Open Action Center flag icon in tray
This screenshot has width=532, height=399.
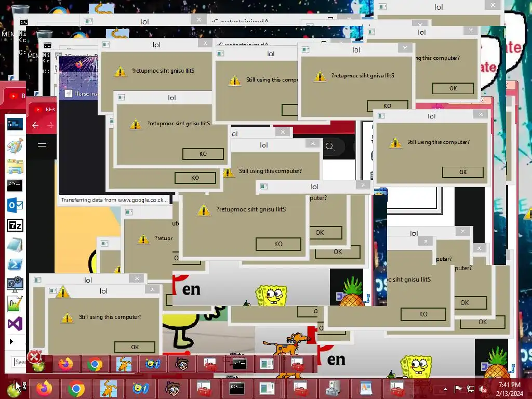coord(458,389)
